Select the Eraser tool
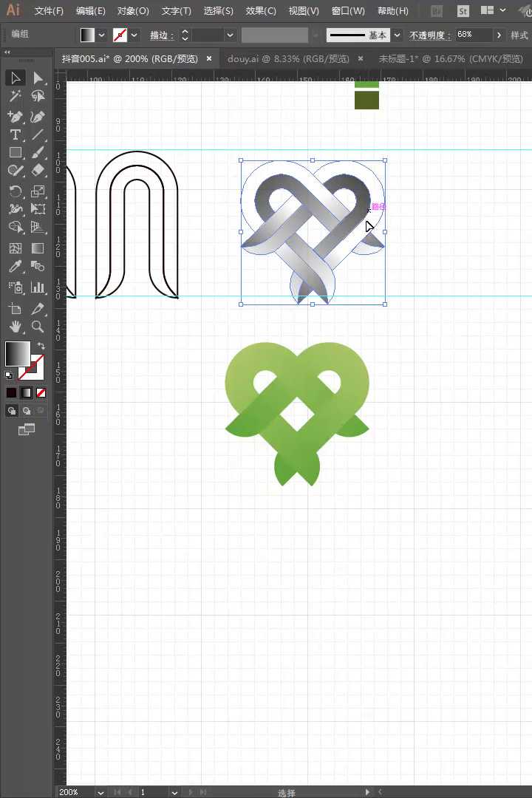 (38, 170)
